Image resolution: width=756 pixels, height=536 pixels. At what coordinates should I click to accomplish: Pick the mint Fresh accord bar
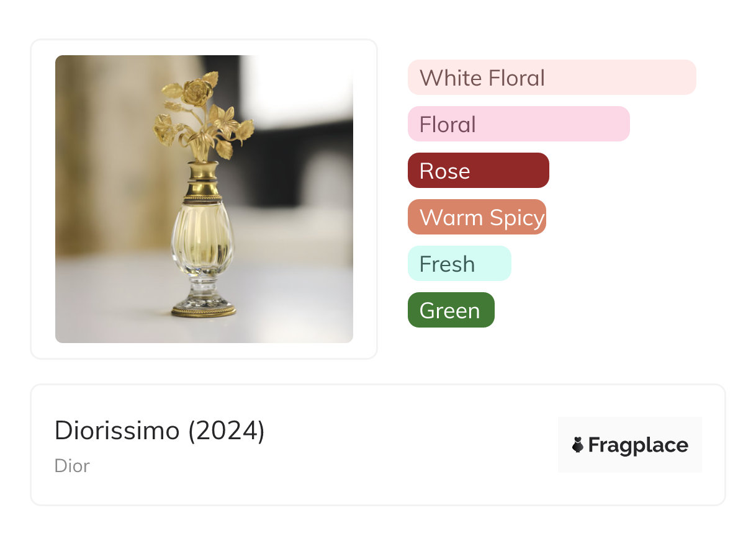click(459, 264)
